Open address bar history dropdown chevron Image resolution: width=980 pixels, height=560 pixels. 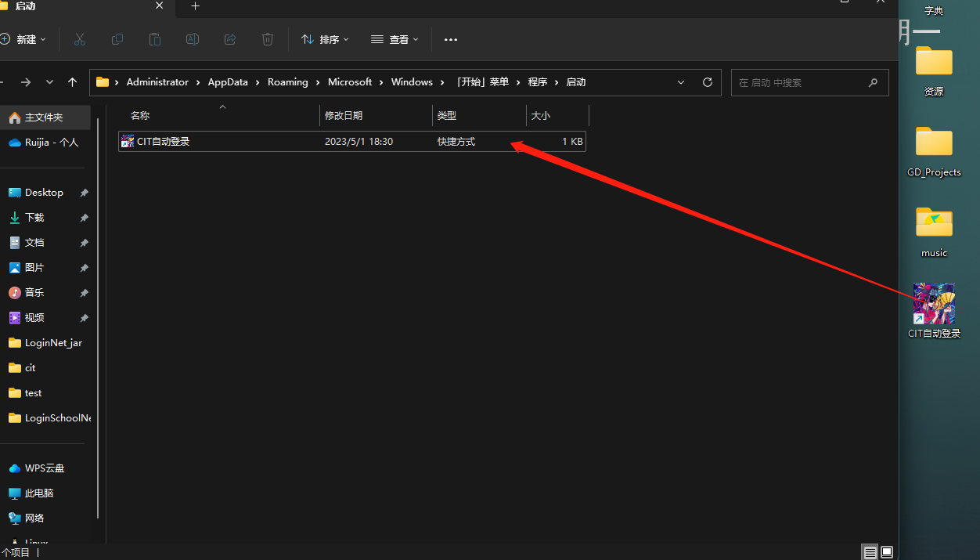pos(681,82)
